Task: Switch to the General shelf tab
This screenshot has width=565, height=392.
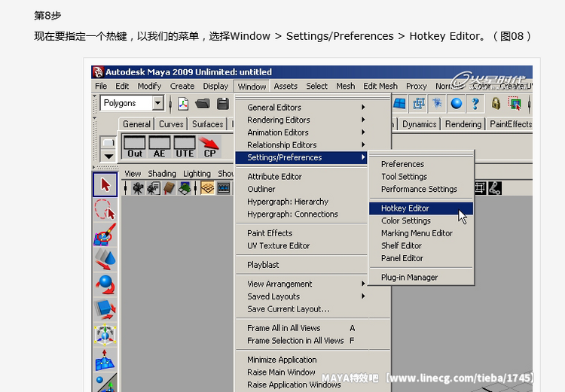Action: (x=136, y=124)
